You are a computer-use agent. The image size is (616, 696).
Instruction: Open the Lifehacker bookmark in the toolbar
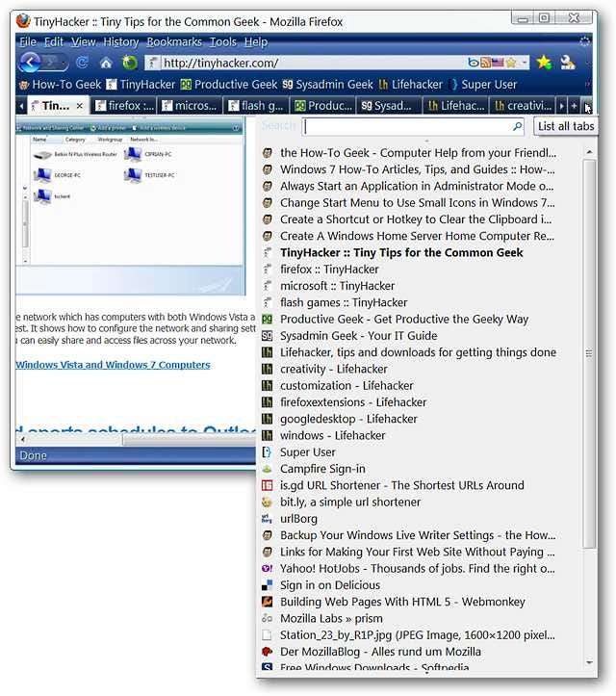411,85
